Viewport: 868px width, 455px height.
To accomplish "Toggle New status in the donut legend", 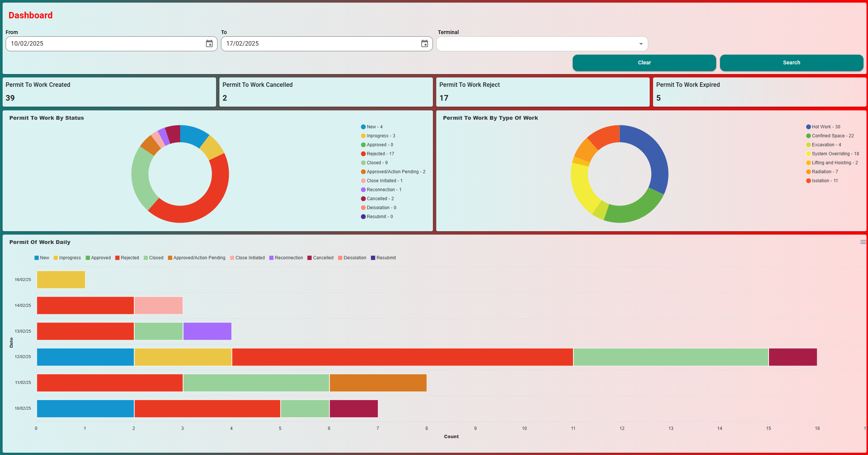I will tap(372, 127).
